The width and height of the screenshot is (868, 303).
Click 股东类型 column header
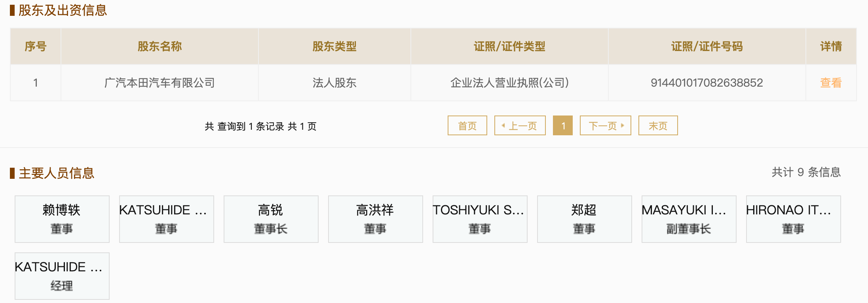[x=334, y=46]
